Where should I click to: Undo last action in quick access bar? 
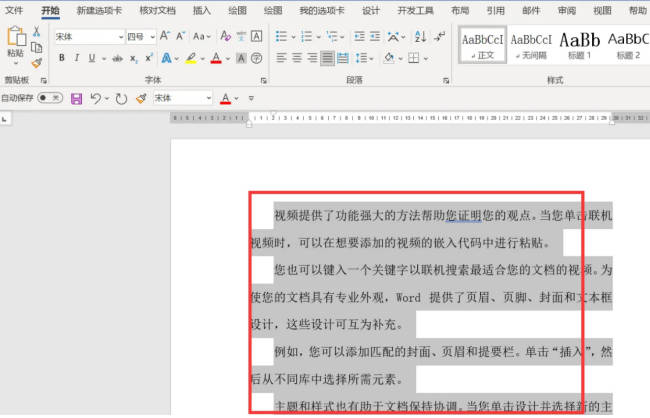(x=96, y=98)
